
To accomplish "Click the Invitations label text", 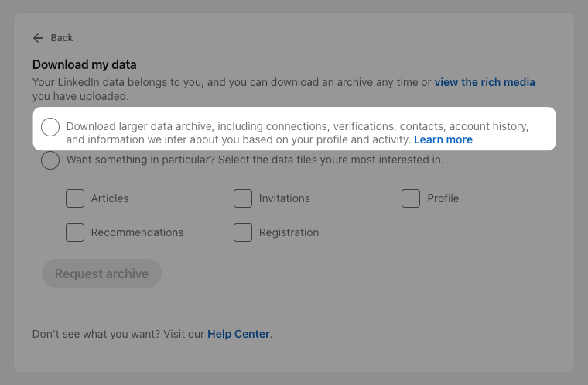I will [x=285, y=198].
